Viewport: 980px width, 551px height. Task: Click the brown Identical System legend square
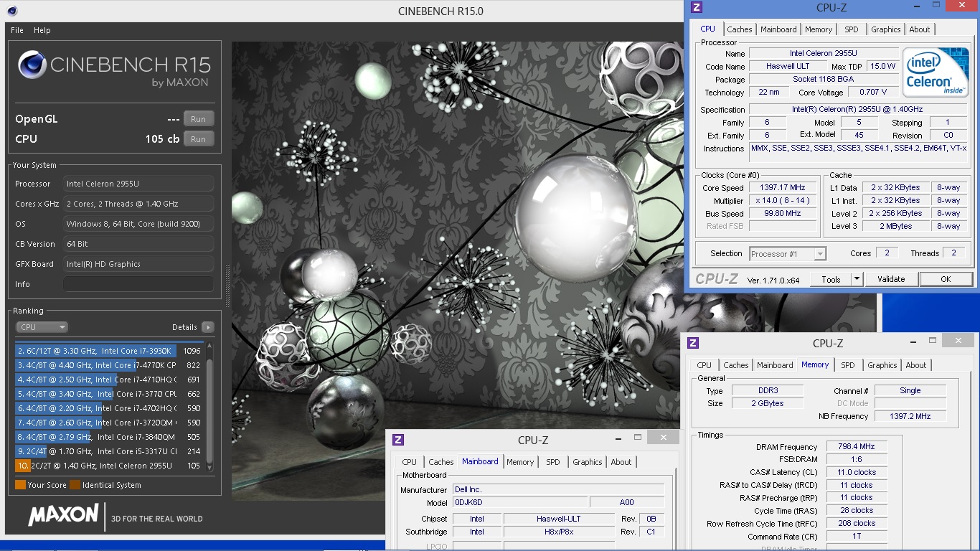tap(75, 485)
